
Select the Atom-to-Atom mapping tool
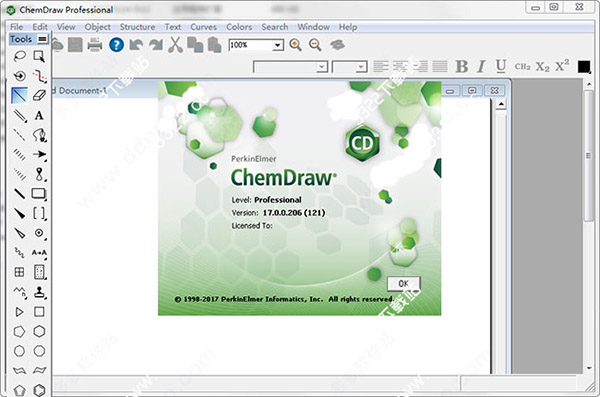coord(39,253)
